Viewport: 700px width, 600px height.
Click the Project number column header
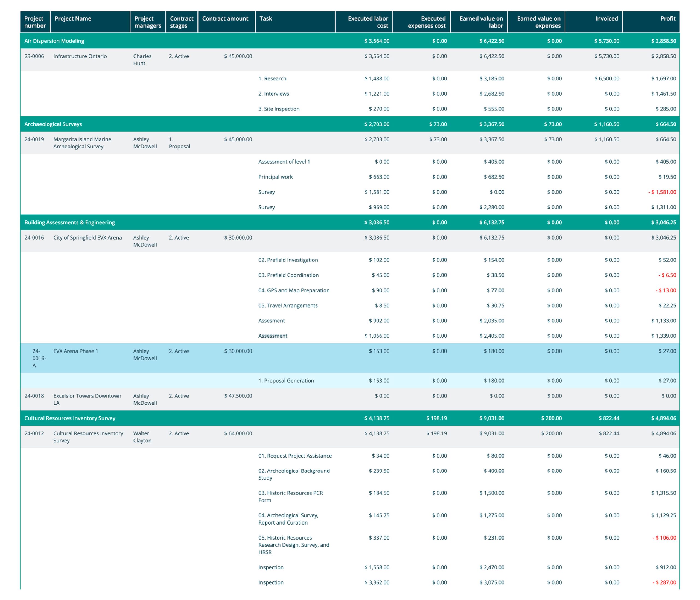pyautogui.click(x=35, y=22)
